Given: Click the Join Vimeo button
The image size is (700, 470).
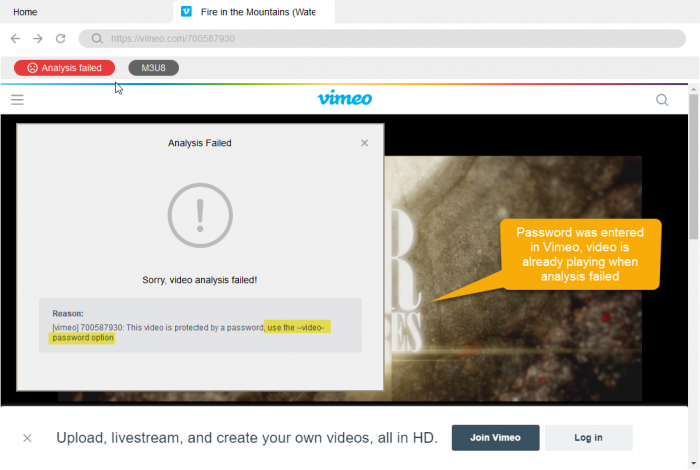Looking at the screenshot, I should 495,437.
